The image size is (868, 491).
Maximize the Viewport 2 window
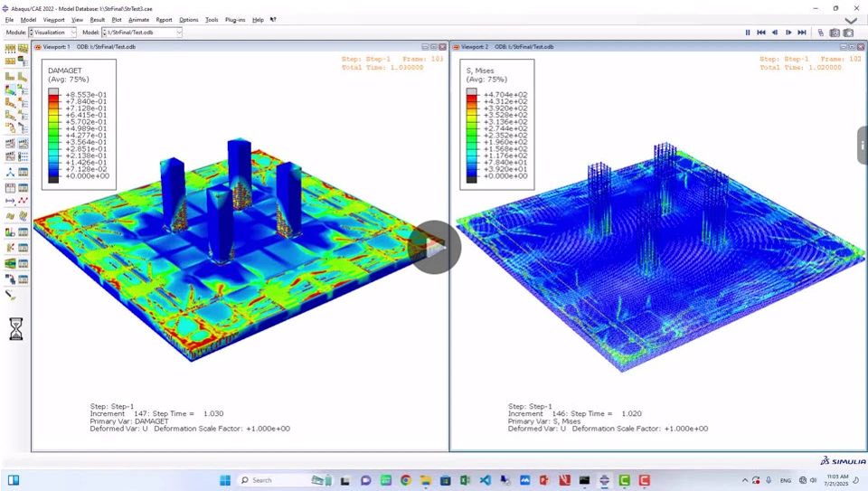pos(853,46)
